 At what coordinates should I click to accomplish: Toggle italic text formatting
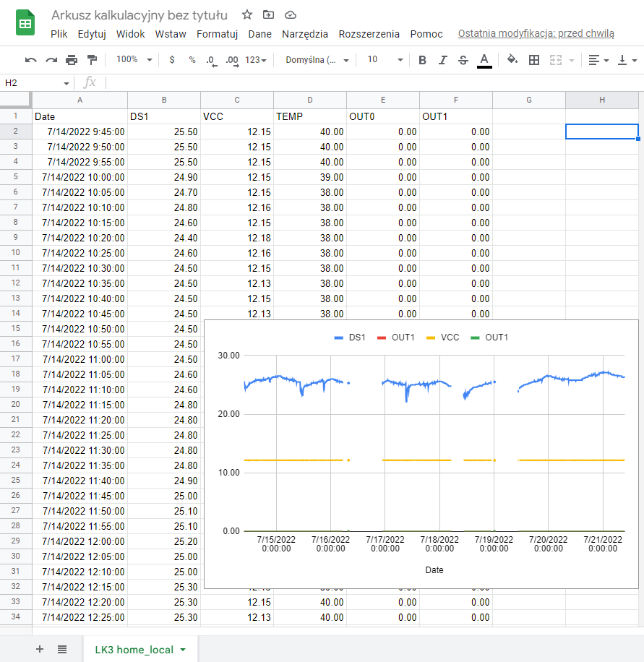[443, 60]
